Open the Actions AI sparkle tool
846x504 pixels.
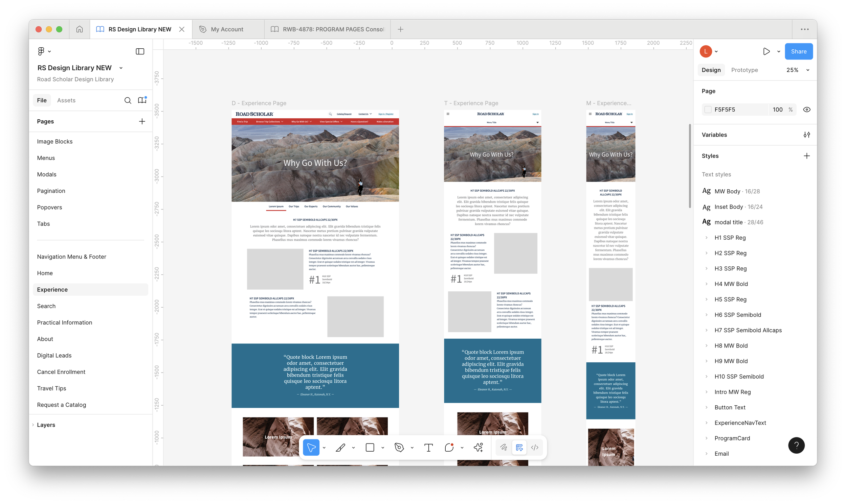coord(478,448)
